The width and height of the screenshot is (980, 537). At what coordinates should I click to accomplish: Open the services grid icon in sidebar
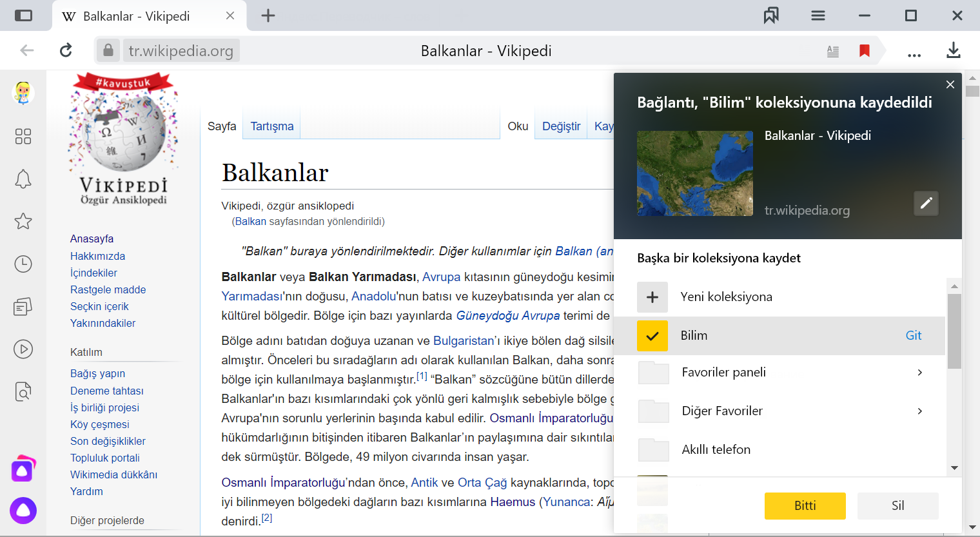coord(23,136)
